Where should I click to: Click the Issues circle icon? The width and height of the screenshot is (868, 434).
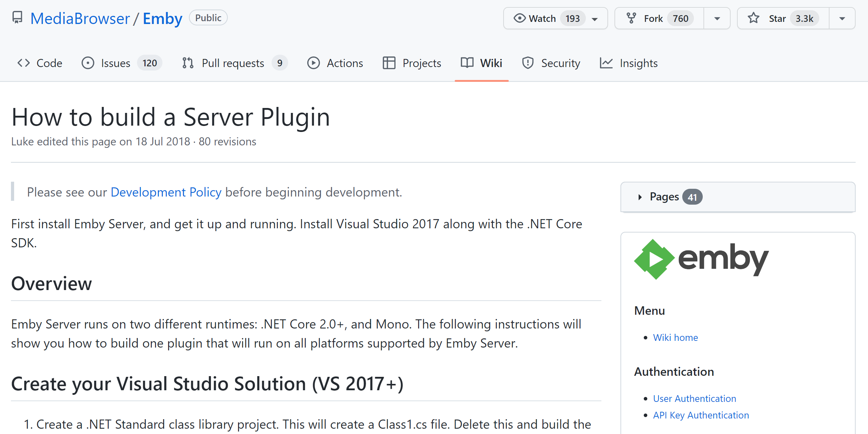(x=88, y=63)
